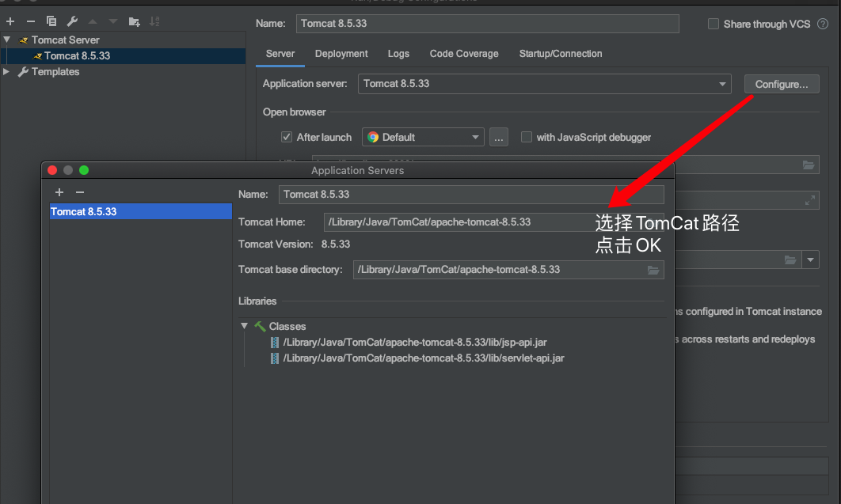Click the Application Servers Name field
The image size is (841, 504).
[471, 195]
